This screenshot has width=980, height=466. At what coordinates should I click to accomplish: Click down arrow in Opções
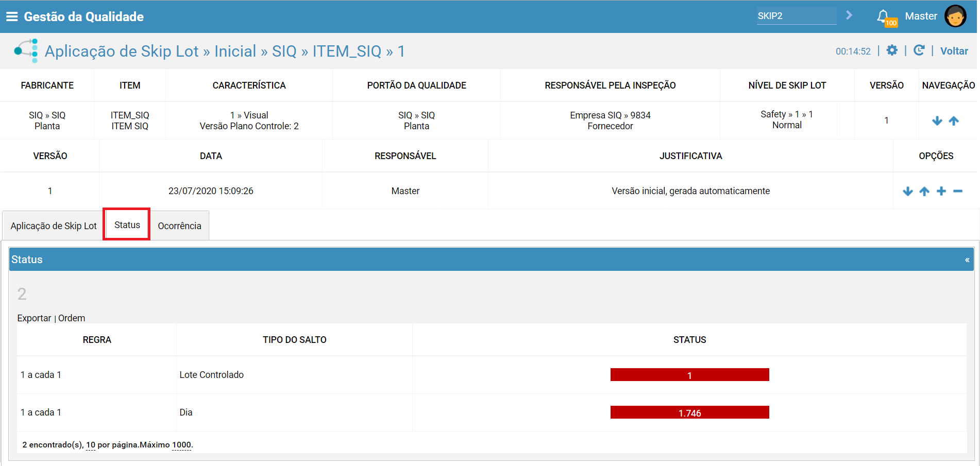click(908, 191)
